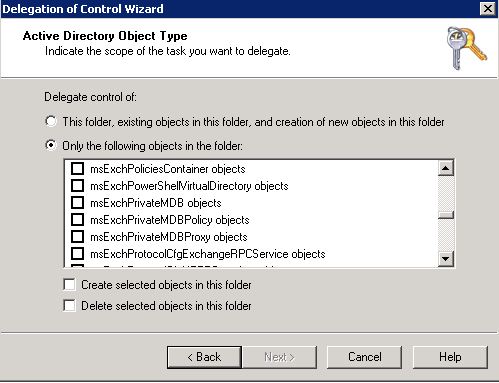The image size is (499, 383).
Task: Check msExchPoliciesContainer objects checkbox
Action: [77, 168]
